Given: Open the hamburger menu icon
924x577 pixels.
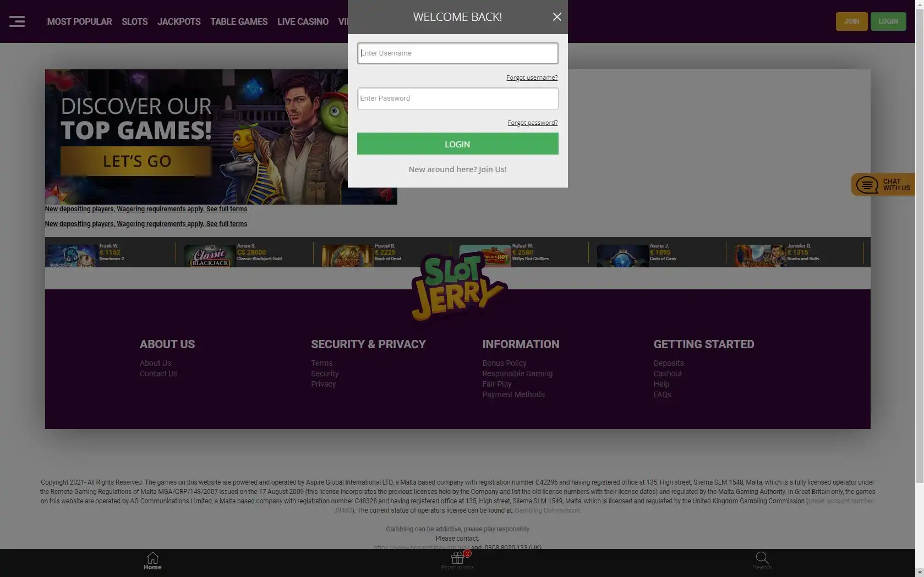Looking at the screenshot, I should [17, 21].
